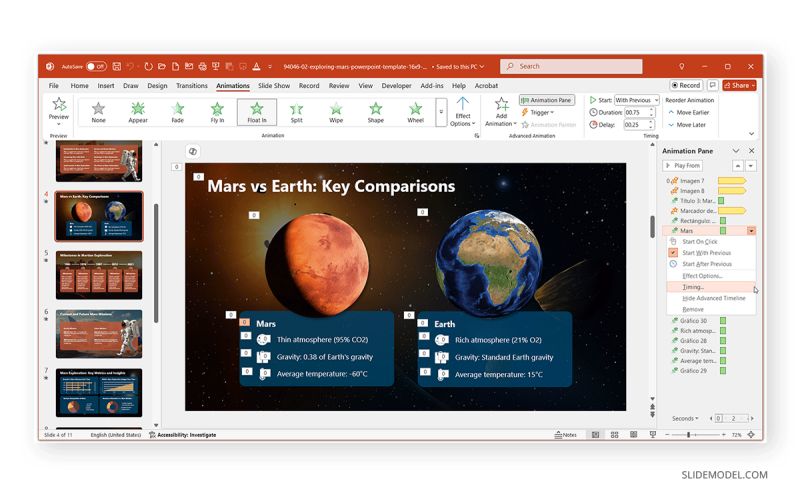The image size is (800, 495).
Task: Click the Accessibility: Investigate status item
Action: tap(183, 435)
